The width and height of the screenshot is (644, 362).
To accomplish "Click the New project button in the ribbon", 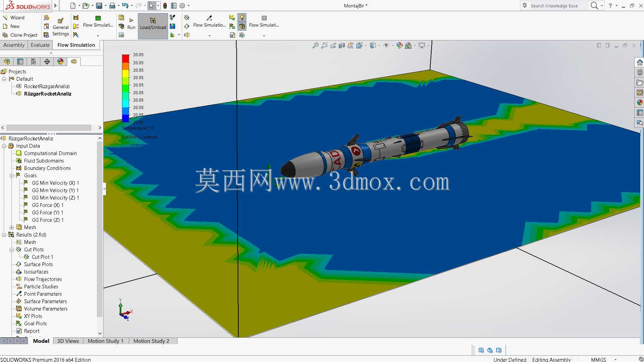I will click(x=11, y=26).
